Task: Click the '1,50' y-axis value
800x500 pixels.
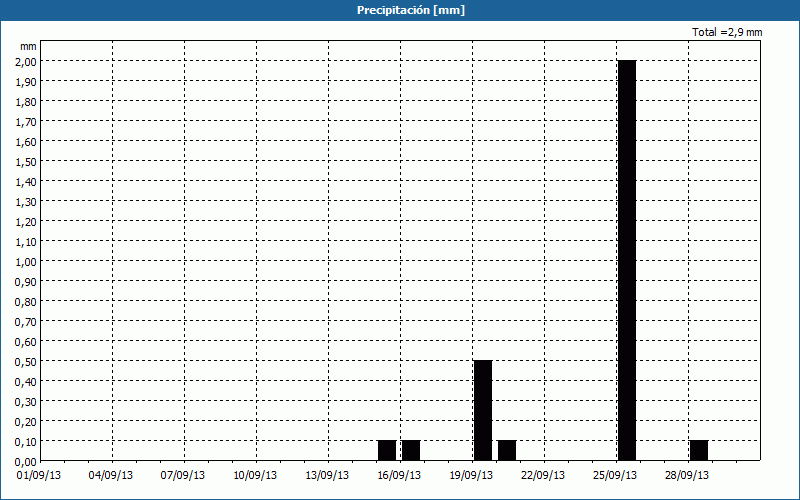Action: pos(27,161)
